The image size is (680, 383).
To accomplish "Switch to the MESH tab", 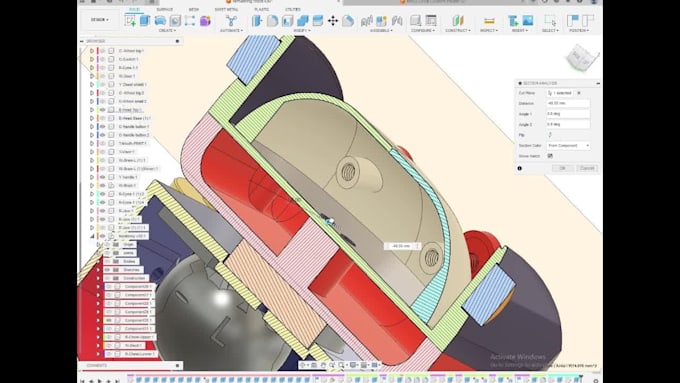I will [x=193, y=9].
